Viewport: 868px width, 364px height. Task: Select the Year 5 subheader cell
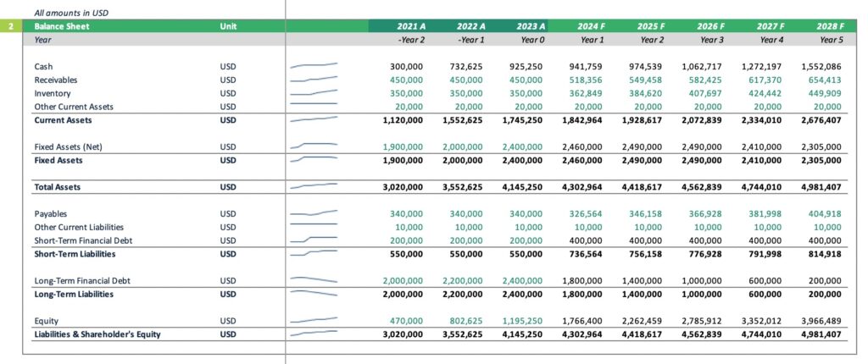click(x=832, y=40)
